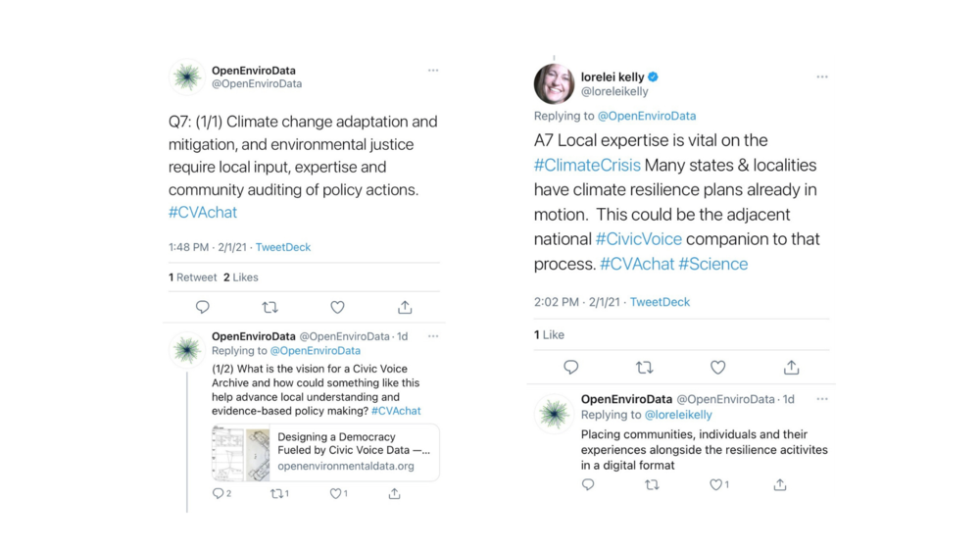980x552 pixels.
Task: Like the Q7 OpenEnviroData tweet
Action: (x=337, y=307)
